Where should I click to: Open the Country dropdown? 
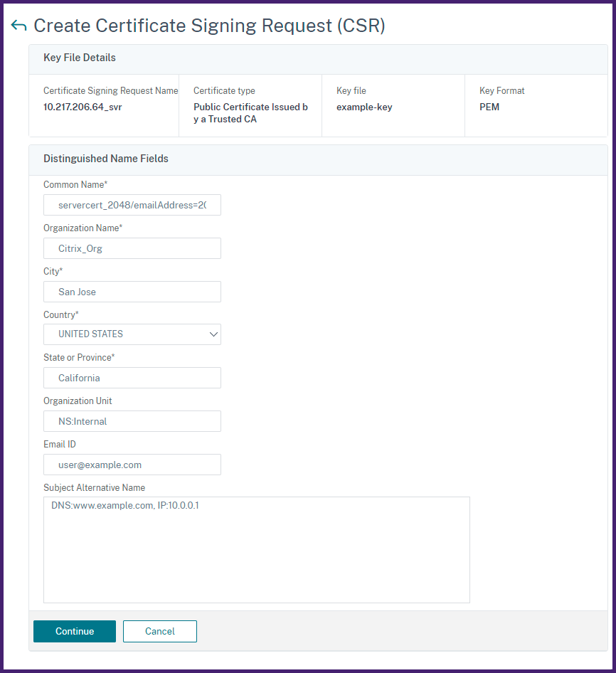132,334
